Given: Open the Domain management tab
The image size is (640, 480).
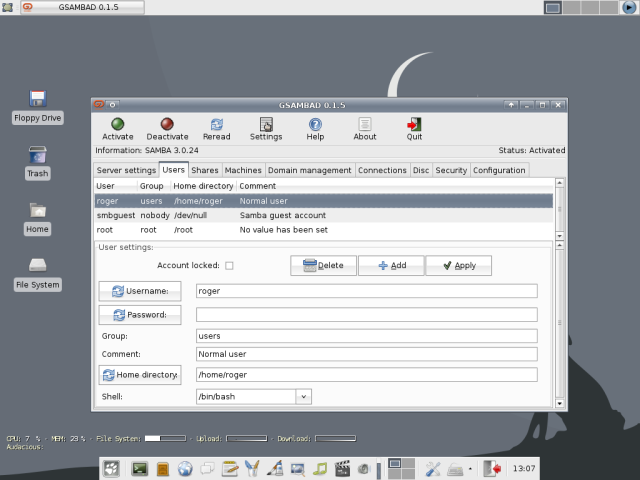Looking at the screenshot, I should point(310,171).
